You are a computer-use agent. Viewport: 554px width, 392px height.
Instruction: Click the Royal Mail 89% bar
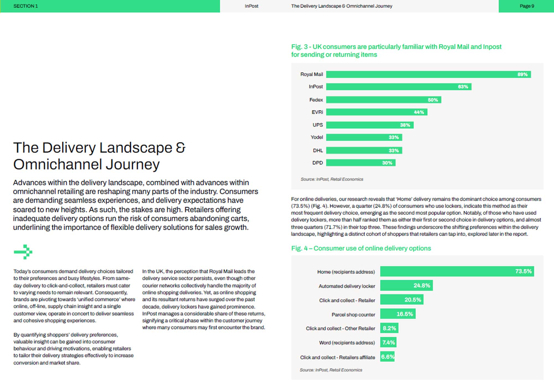pos(428,74)
